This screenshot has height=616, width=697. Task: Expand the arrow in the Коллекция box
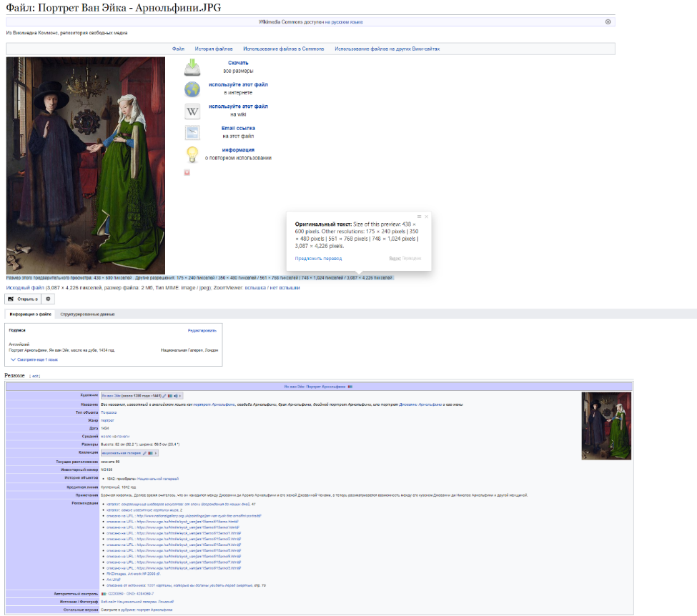click(x=156, y=453)
